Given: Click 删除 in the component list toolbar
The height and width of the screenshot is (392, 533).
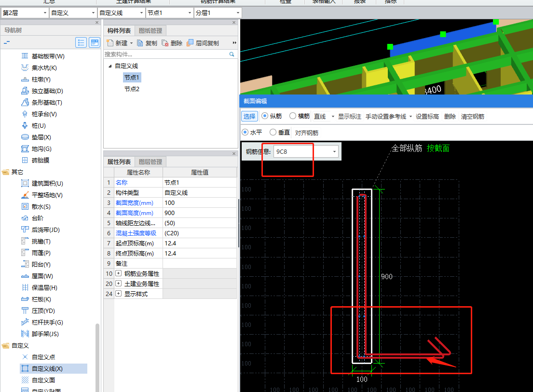Looking at the screenshot, I should coord(172,43).
